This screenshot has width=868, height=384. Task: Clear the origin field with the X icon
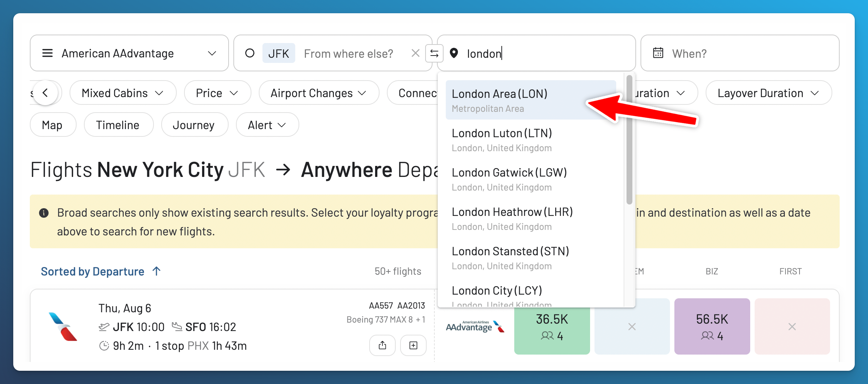pos(416,53)
